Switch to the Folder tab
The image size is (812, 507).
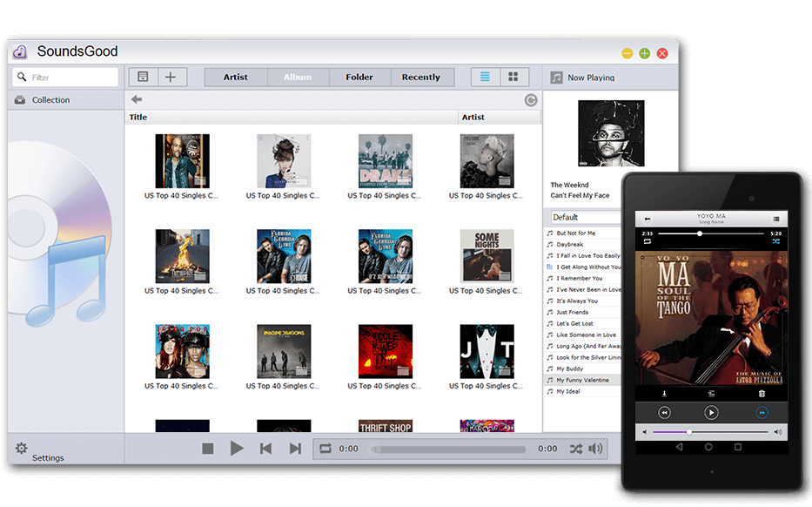[x=359, y=78]
